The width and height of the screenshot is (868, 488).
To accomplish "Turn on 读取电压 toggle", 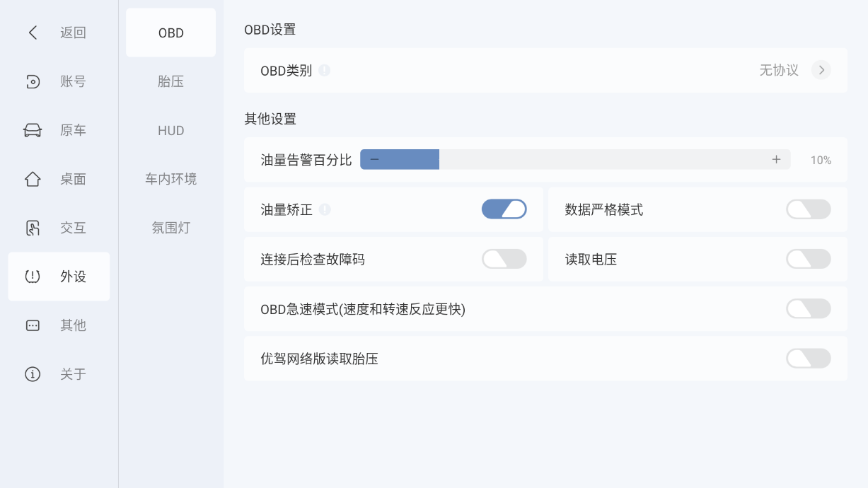I will 808,259.
